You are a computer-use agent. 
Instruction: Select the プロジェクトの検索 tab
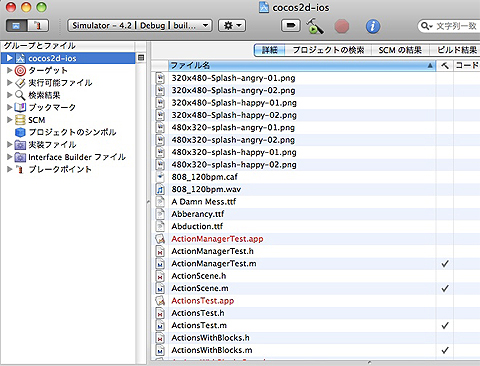328,50
